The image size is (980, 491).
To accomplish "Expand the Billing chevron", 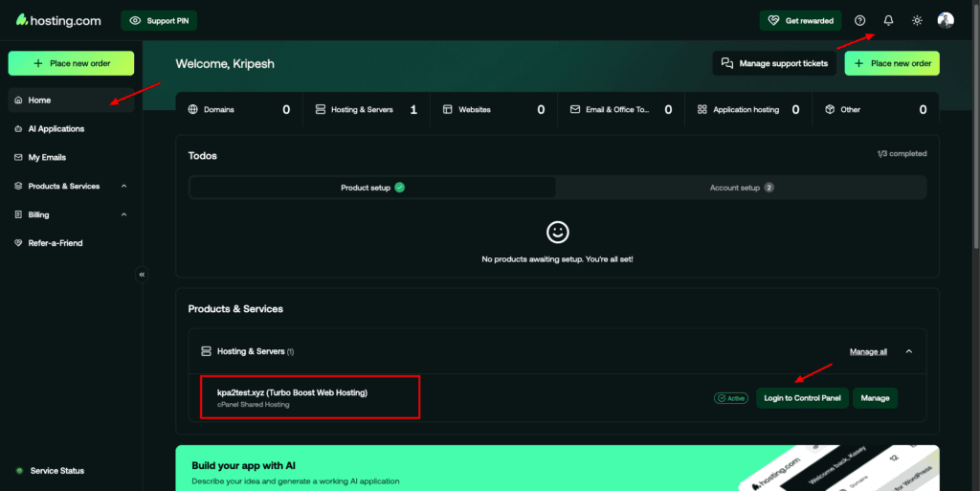I will [x=123, y=215].
